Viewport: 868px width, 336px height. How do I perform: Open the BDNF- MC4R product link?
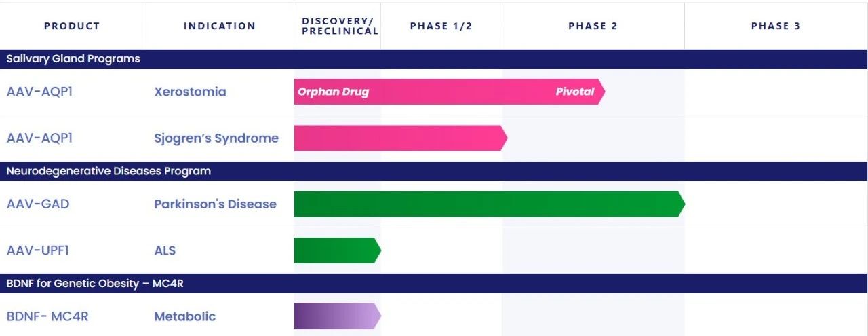47,316
